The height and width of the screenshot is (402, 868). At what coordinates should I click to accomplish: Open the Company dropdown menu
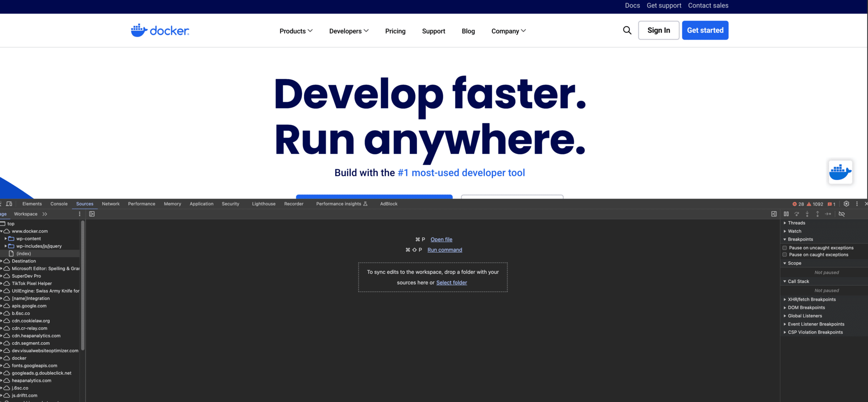pos(509,31)
